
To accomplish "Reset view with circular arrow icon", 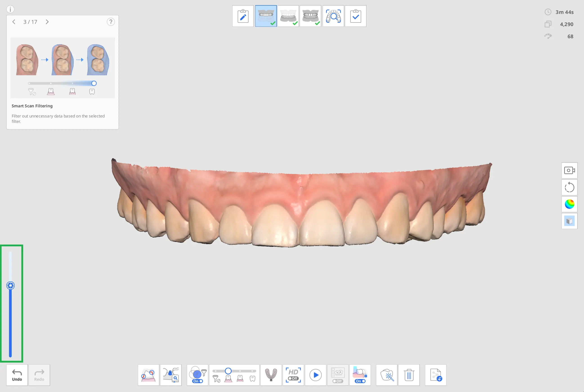I will [569, 187].
